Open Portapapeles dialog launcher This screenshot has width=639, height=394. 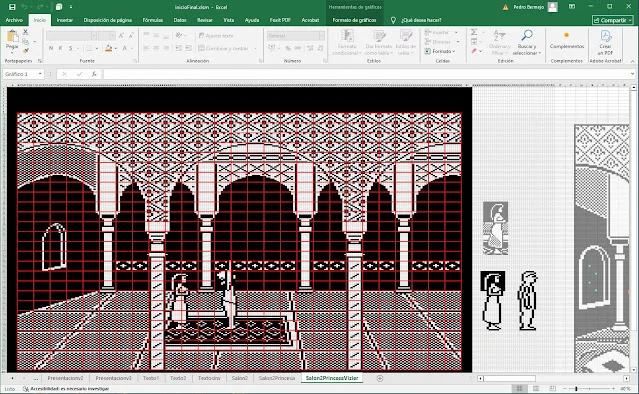pyautogui.click(x=40, y=61)
